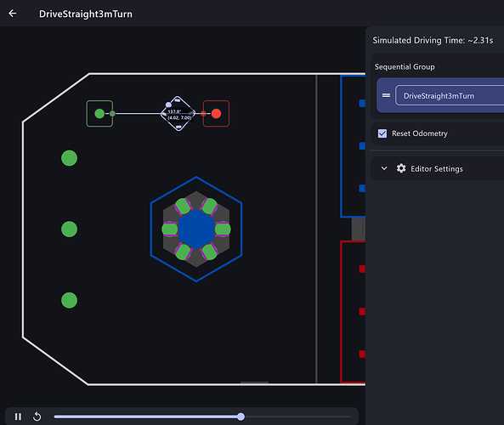Pause the path preview playback

tap(19, 416)
